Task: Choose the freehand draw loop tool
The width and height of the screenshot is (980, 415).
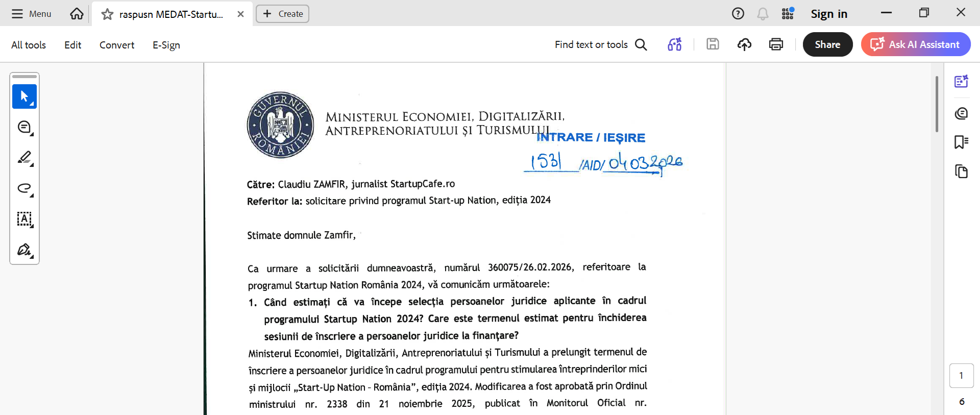Action: point(24,188)
